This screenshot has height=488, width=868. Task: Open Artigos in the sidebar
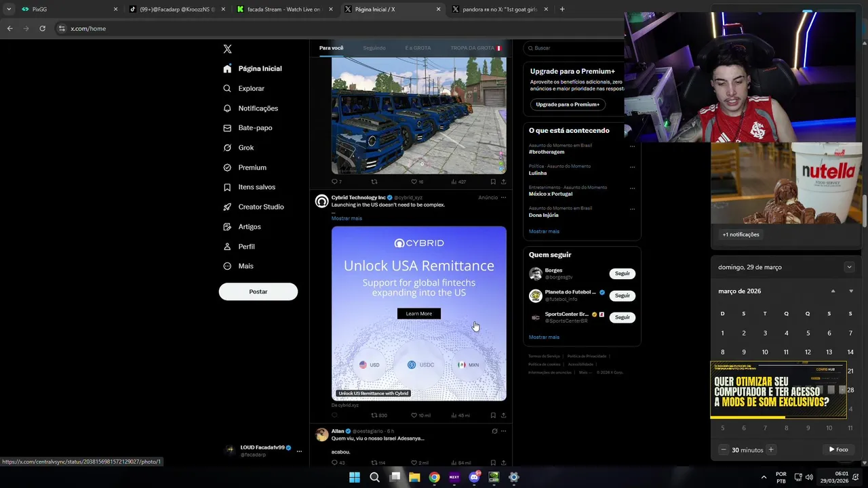pos(241,227)
